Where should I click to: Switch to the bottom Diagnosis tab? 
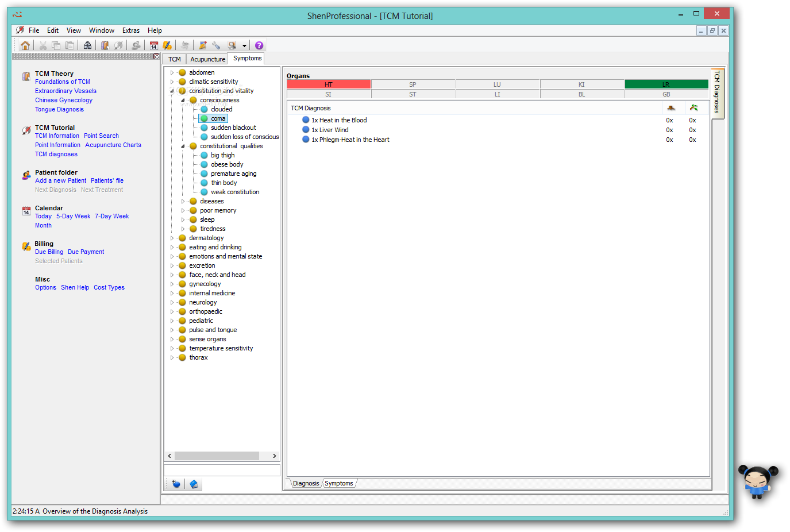coord(306,483)
